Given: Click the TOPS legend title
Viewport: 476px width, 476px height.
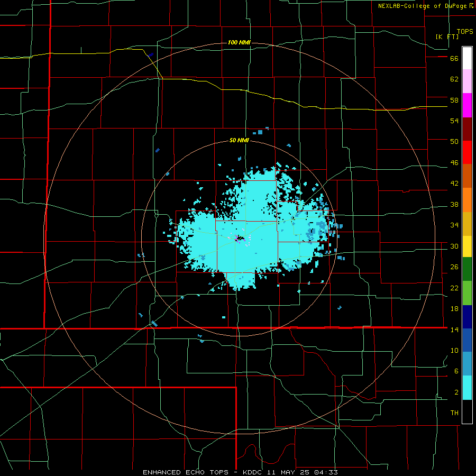Looking at the screenshot, I should click(x=465, y=32).
